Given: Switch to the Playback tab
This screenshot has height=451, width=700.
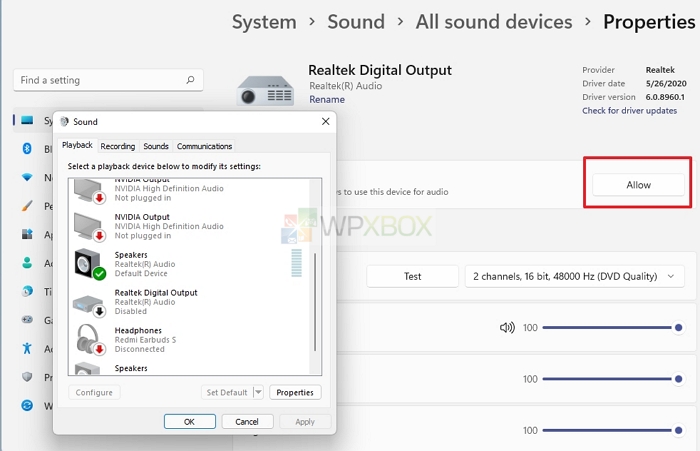Looking at the screenshot, I should (77, 145).
